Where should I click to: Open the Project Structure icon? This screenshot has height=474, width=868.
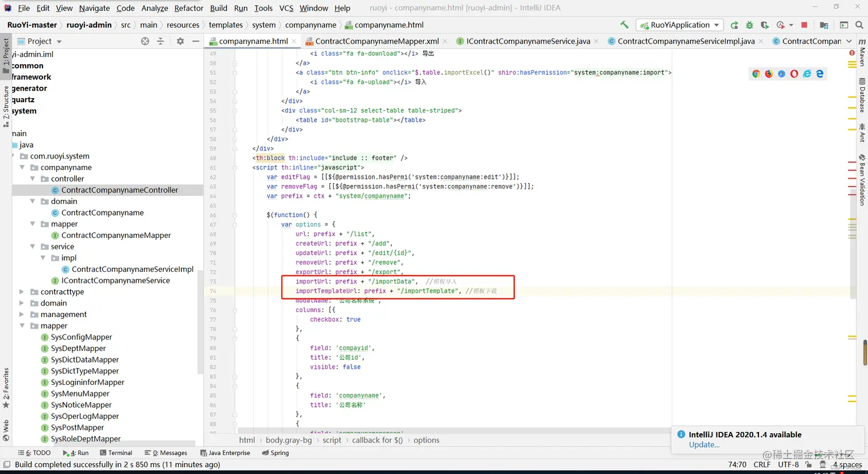824,25
